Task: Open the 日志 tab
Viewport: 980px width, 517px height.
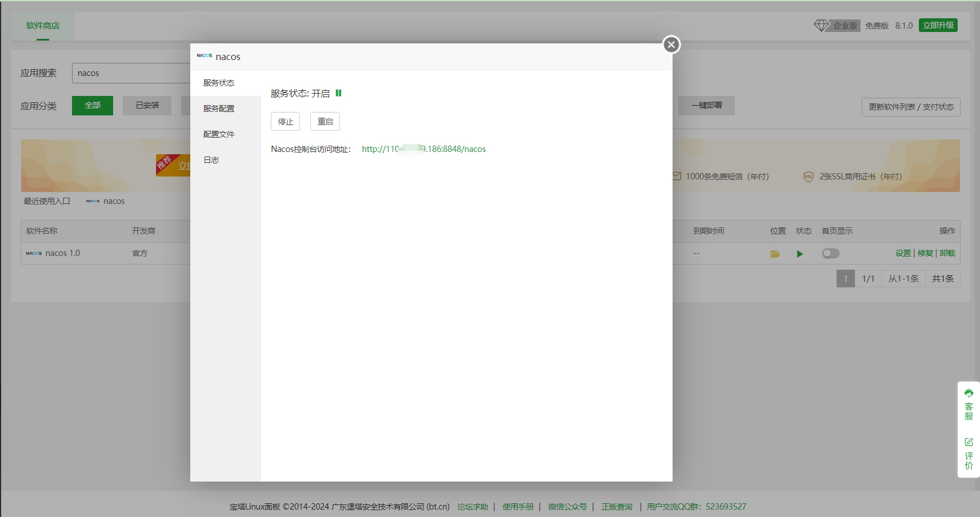Action: (226, 160)
